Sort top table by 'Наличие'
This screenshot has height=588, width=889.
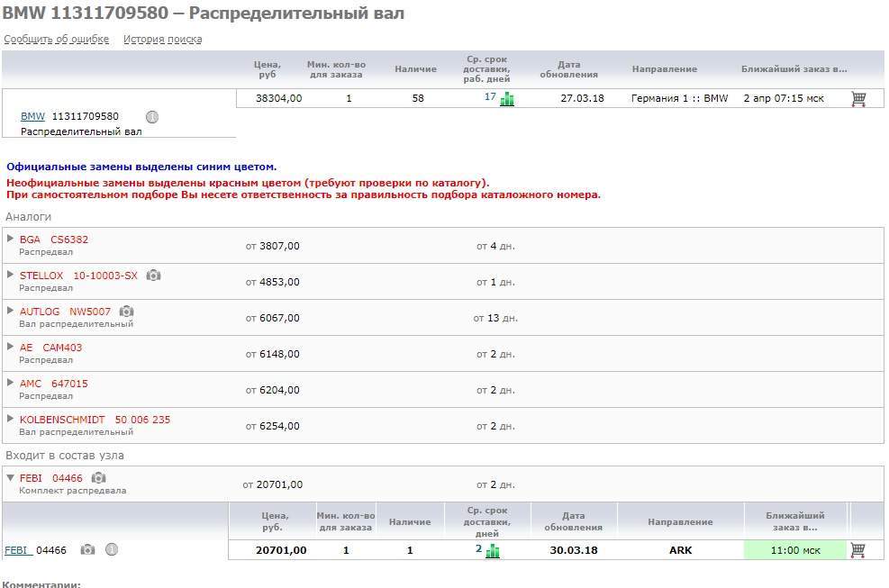coord(415,69)
